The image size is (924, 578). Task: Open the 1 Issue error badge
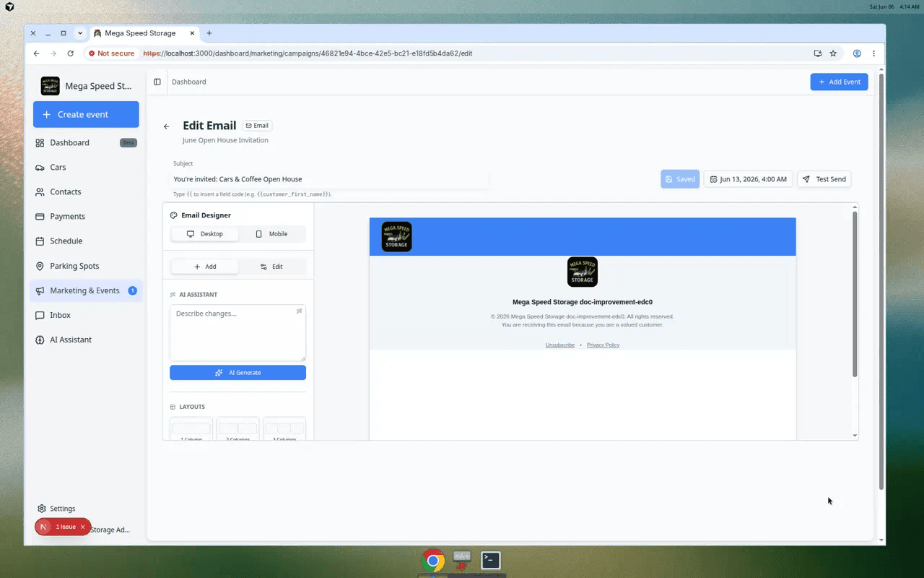click(62, 527)
